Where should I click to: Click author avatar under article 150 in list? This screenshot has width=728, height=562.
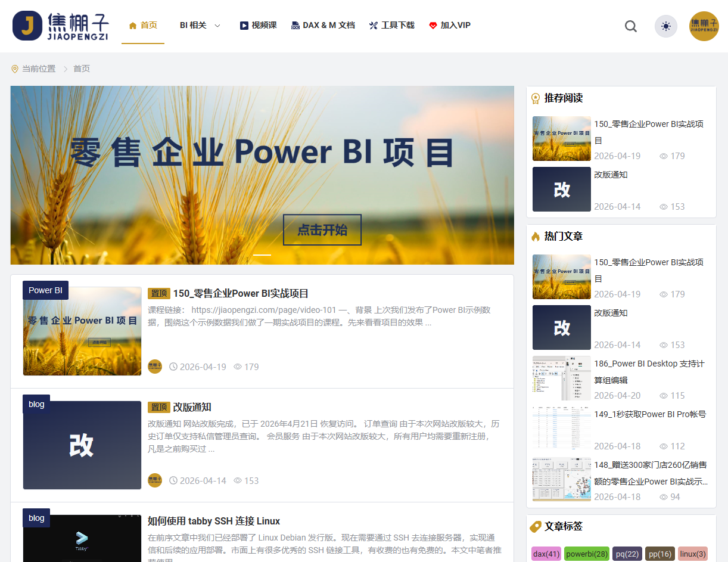pyautogui.click(x=155, y=367)
